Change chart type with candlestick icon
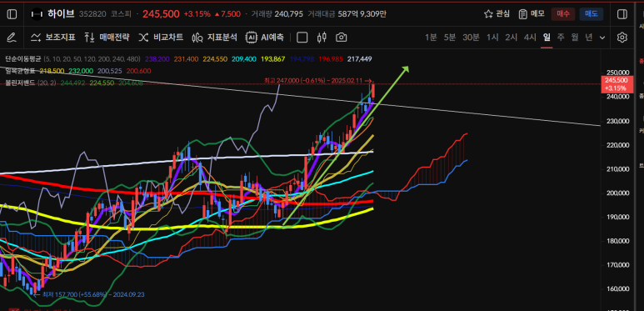 pos(322,38)
